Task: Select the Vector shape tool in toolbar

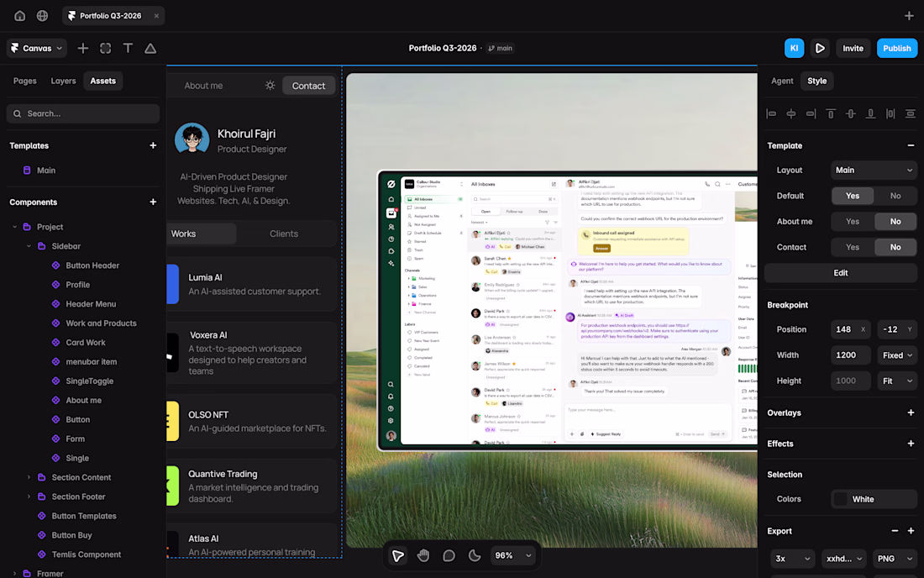Action: click(x=150, y=49)
